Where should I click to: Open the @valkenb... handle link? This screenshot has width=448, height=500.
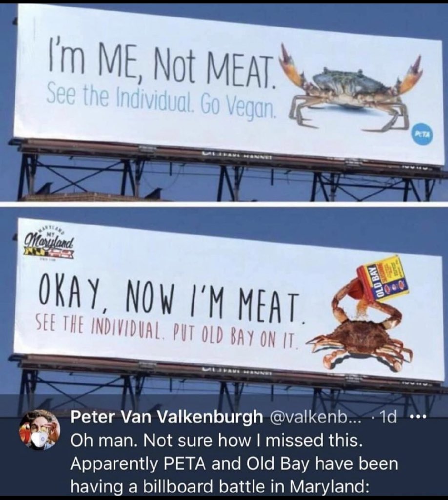(315, 417)
